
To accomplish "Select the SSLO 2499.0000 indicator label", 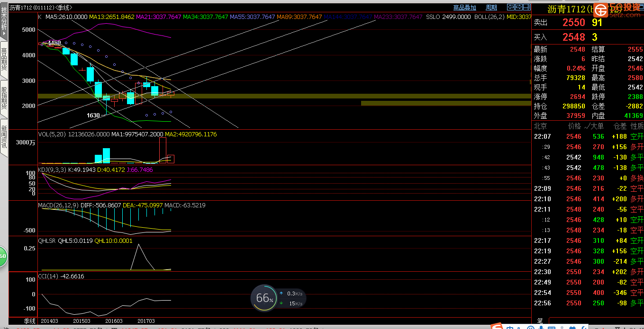I will (448, 17).
